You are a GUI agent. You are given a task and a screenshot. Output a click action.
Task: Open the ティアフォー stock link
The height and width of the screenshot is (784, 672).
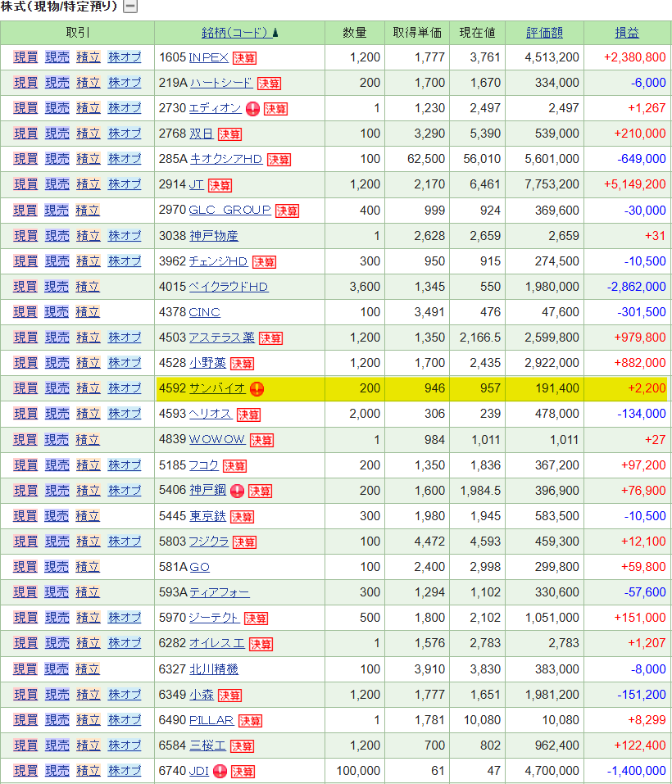coord(220,592)
